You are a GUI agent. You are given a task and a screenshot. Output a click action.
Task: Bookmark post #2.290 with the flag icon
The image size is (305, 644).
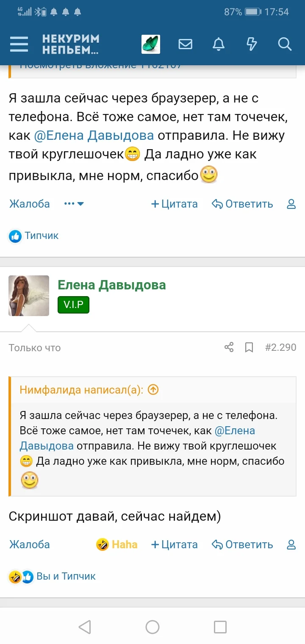point(249,347)
